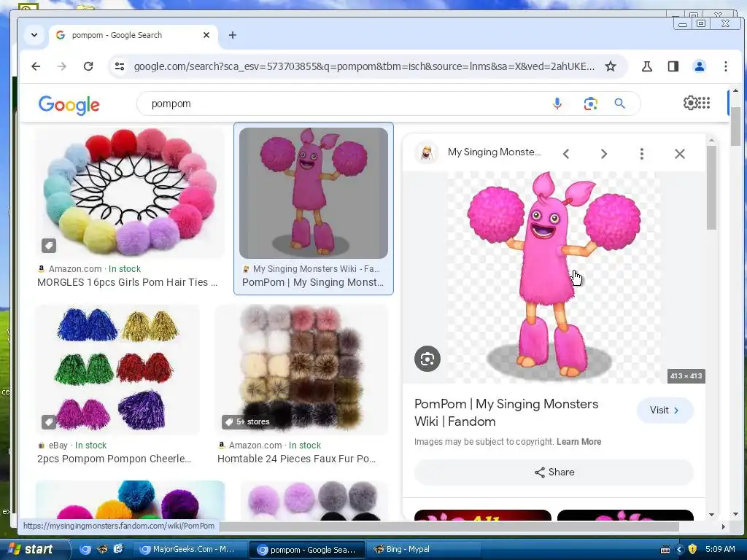Open the Google apps grid

704,103
